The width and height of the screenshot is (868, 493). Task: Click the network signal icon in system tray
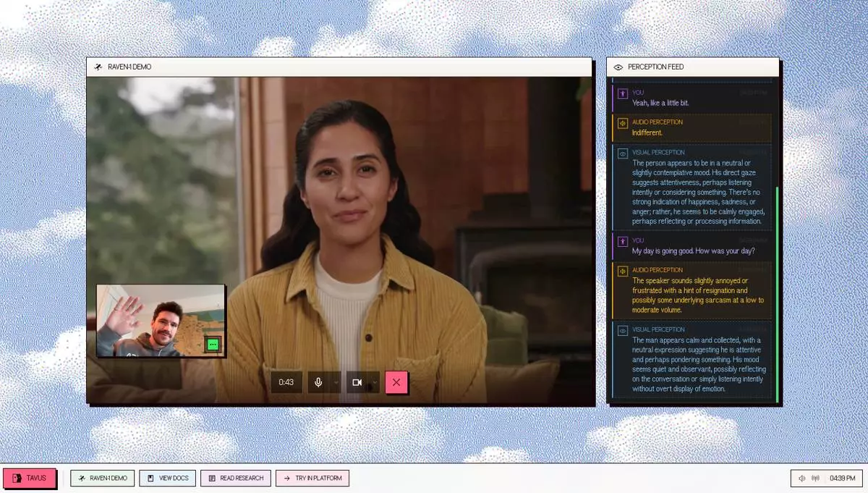[x=816, y=479]
